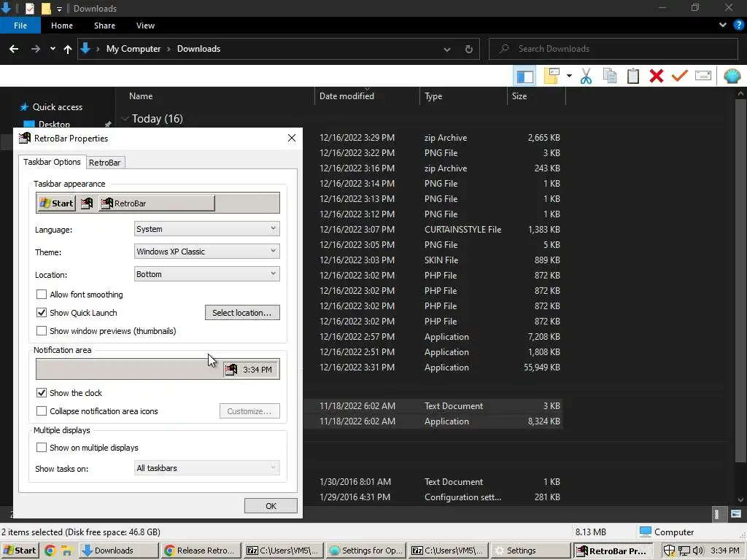This screenshot has width=747, height=560.
Task: Switch to Release Retro... Chrome taskbar button
Action: pyautogui.click(x=201, y=551)
